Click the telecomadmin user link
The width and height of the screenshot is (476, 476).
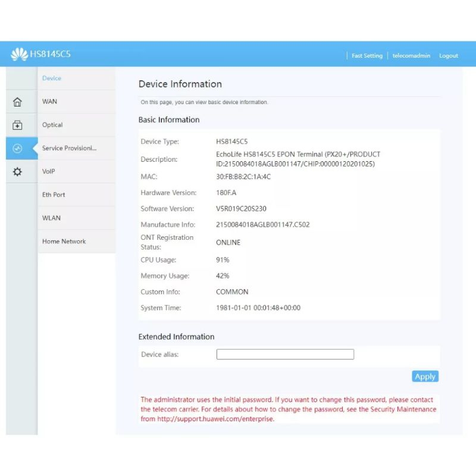point(411,56)
